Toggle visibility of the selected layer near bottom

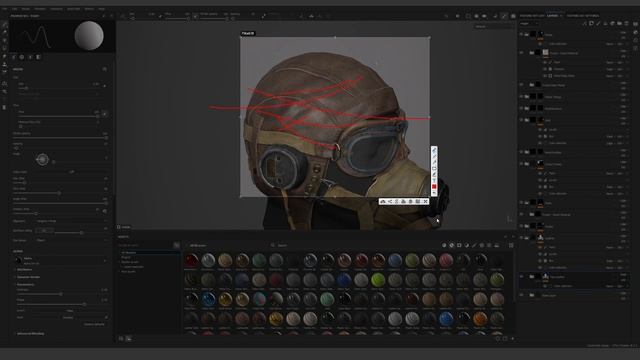(521, 276)
